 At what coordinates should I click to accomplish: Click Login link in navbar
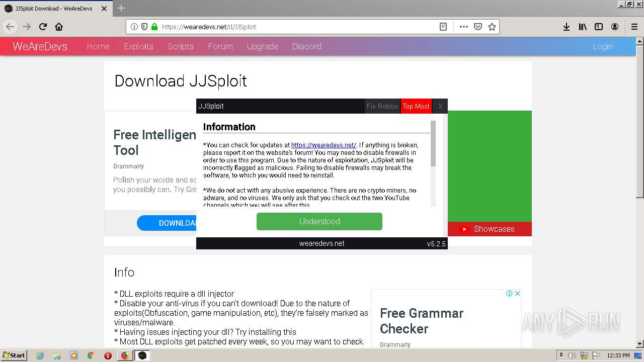pos(603,46)
